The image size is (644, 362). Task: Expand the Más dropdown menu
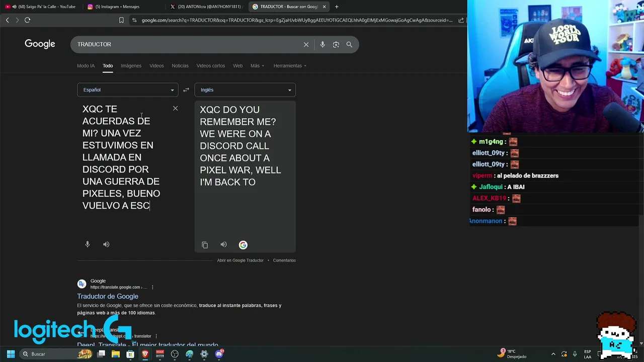(x=257, y=66)
